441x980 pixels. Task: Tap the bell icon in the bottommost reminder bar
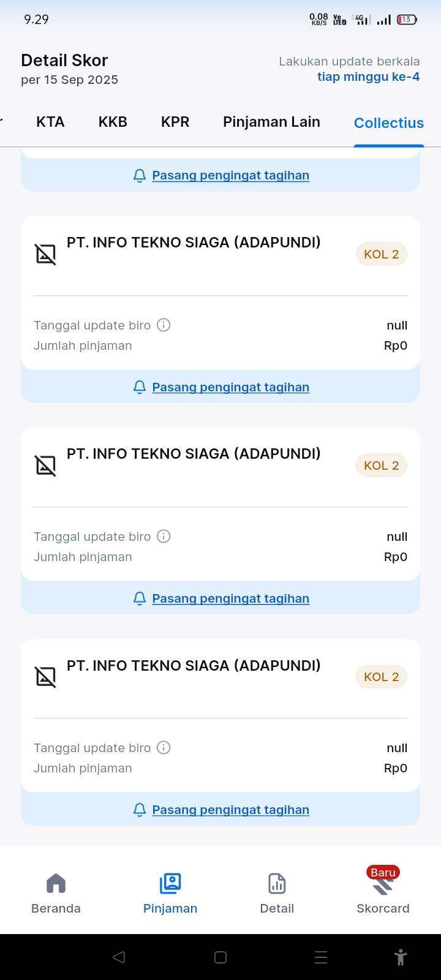140,810
